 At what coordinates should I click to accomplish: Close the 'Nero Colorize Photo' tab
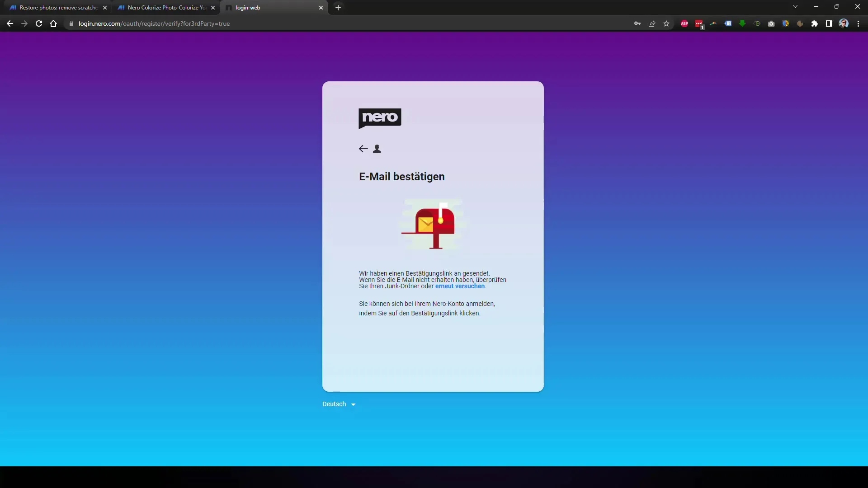pos(213,8)
